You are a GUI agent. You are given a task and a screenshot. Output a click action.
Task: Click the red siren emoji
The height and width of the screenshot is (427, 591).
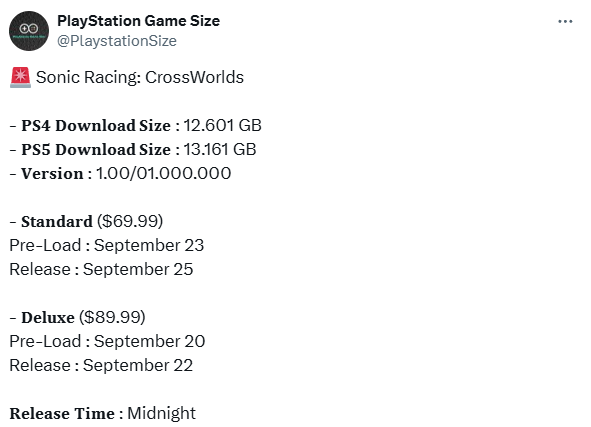pos(20,77)
